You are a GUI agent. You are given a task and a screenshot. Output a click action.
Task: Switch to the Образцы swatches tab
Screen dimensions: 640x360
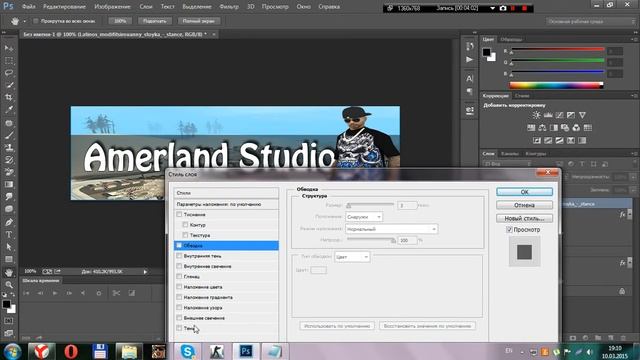click(x=511, y=40)
